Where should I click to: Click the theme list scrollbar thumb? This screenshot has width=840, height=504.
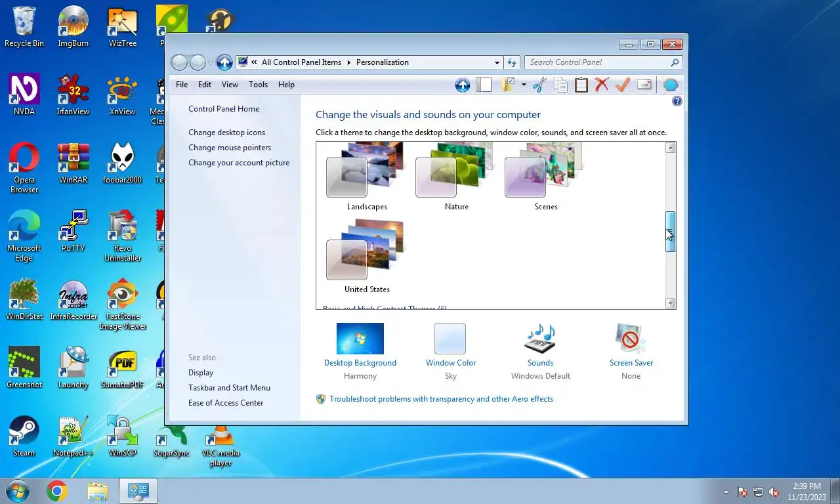click(x=670, y=232)
